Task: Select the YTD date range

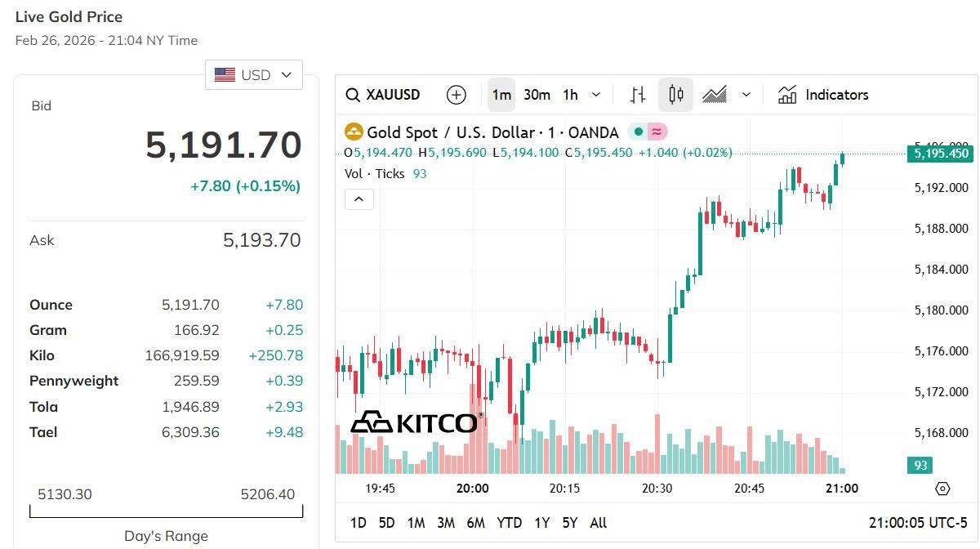Action: [x=509, y=523]
